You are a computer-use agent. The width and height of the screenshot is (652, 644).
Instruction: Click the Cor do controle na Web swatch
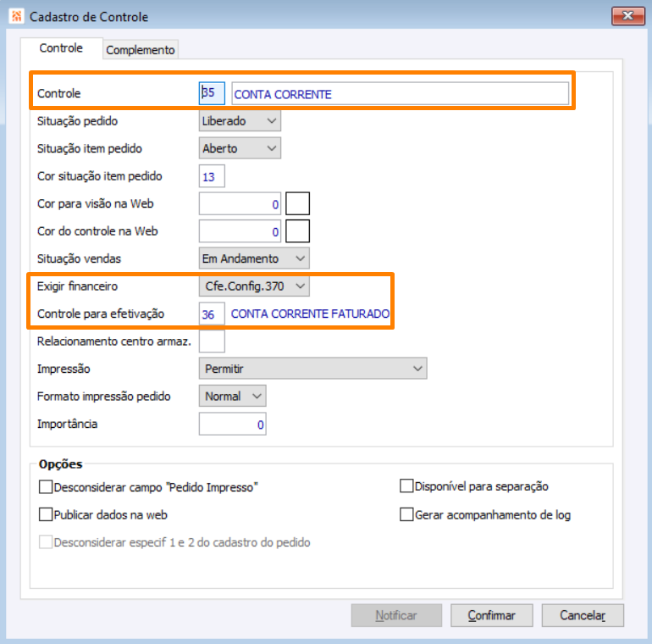(x=298, y=231)
